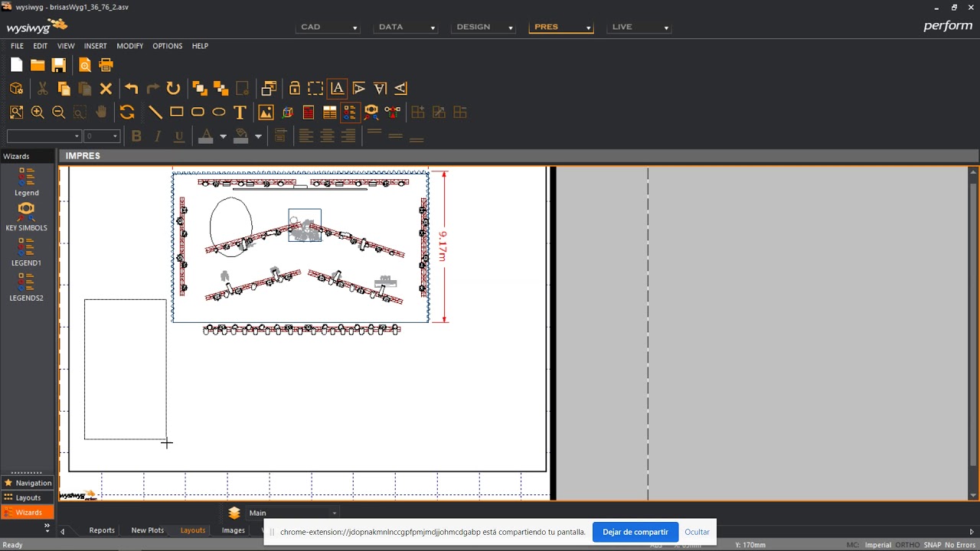Select the KEY SIMBOLS wizard
980x551 pixels.
[26, 217]
